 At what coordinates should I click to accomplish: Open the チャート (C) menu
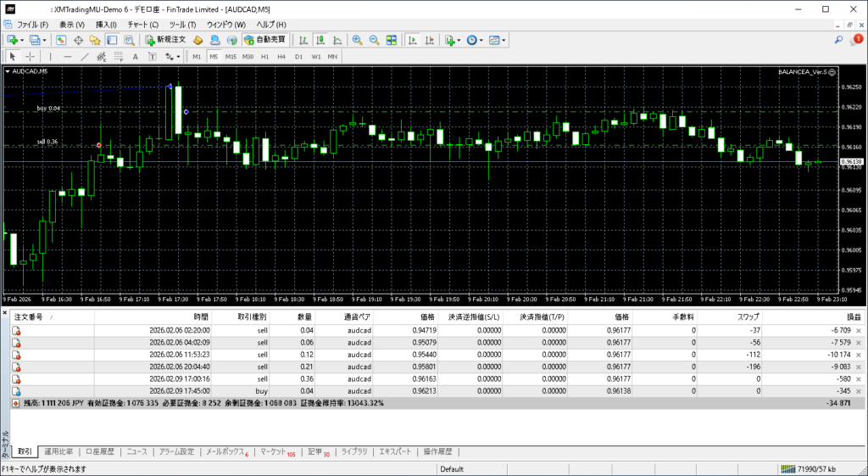[142, 25]
